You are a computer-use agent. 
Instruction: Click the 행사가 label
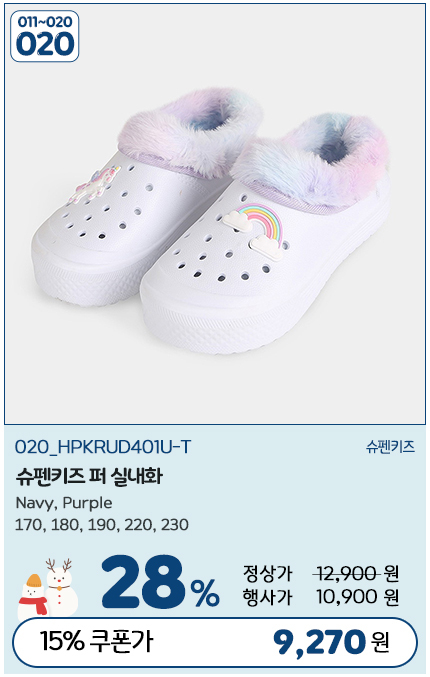(267, 598)
